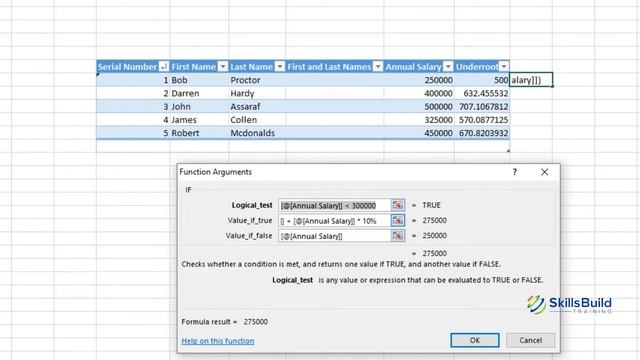This screenshot has height=360, width=640.
Task: Edit the Value_if_false input field
Action: point(334,236)
